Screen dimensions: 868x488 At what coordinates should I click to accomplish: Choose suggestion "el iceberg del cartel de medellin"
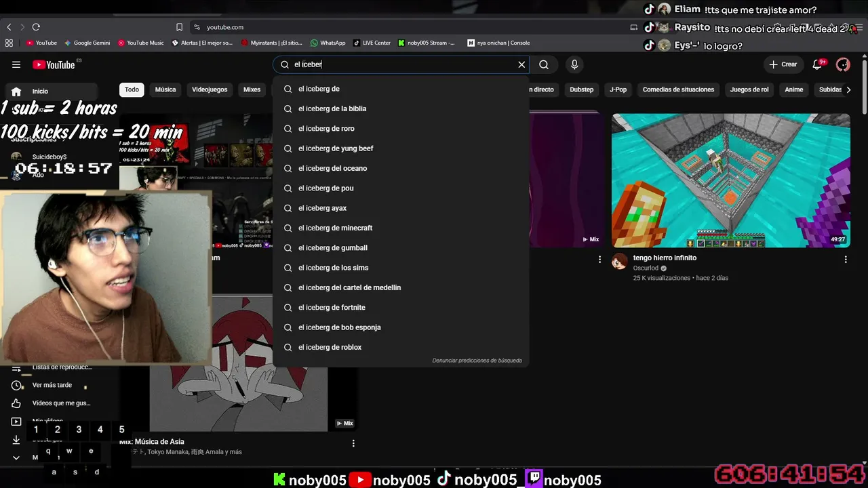click(x=401, y=287)
